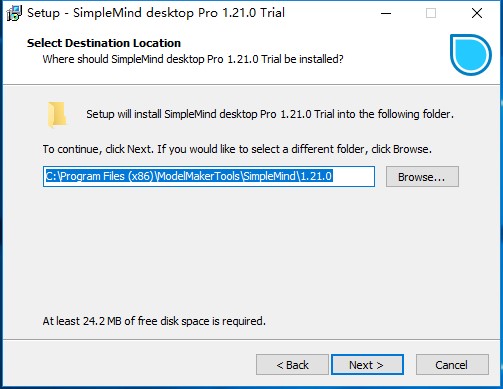This screenshot has width=503, height=389.
Task: Click the Browse... button
Action: [422, 177]
